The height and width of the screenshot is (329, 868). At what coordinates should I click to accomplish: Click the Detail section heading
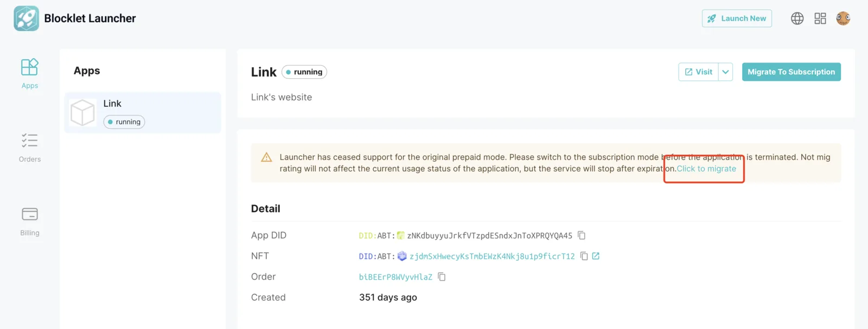[265, 208]
